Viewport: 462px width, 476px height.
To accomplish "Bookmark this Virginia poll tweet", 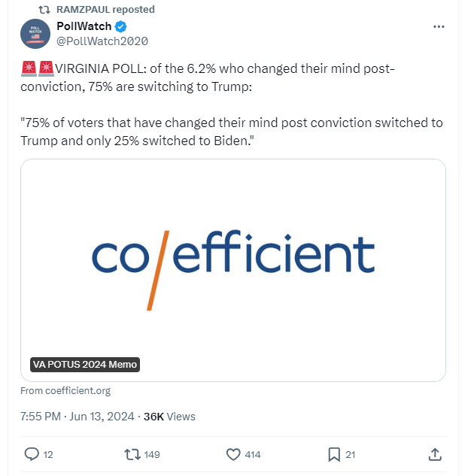I will pos(334,454).
